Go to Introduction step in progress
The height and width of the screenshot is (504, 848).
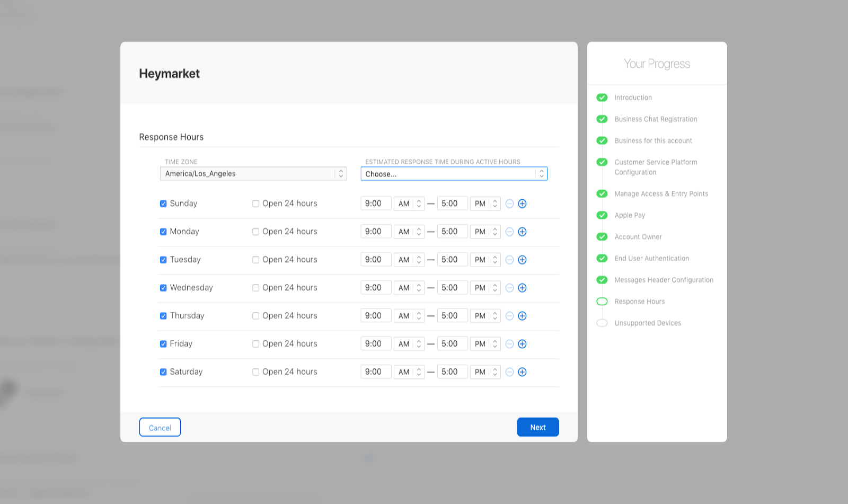pyautogui.click(x=633, y=98)
